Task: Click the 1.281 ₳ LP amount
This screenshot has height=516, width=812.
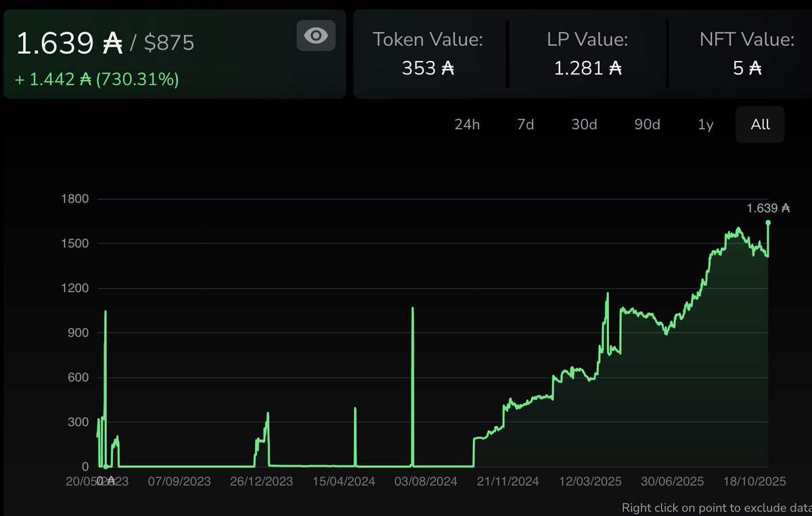Action: click(x=587, y=68)
